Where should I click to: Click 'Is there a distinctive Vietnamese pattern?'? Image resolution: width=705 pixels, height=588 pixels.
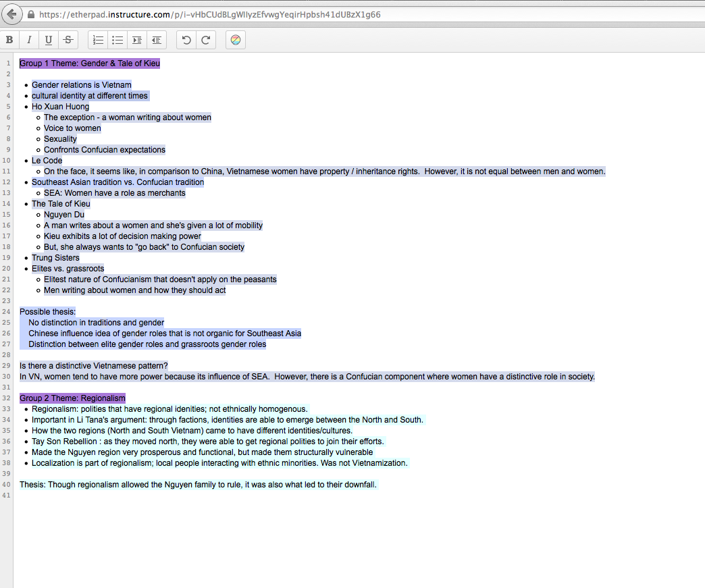click(x=93, y=365)
